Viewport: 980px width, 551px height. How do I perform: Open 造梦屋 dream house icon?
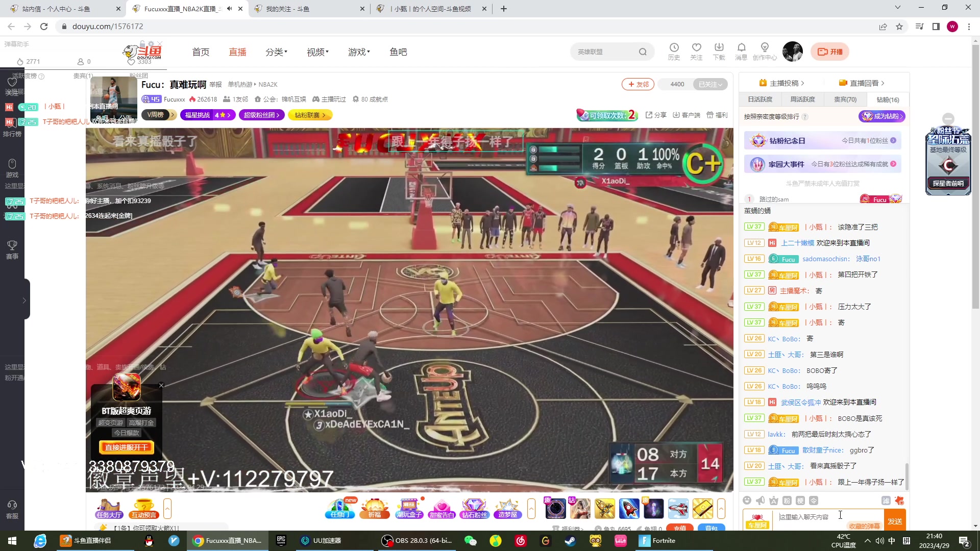tap(507, 509)
